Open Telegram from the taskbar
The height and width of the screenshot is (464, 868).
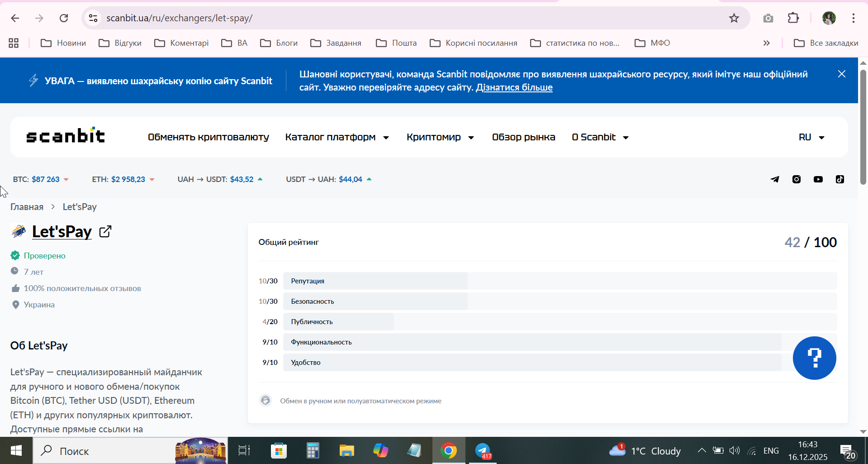click(x=483, y=451)
